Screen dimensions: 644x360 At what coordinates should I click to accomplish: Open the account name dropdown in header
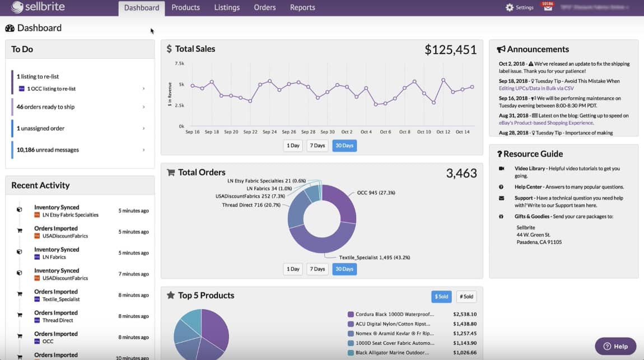pos(595,7)
